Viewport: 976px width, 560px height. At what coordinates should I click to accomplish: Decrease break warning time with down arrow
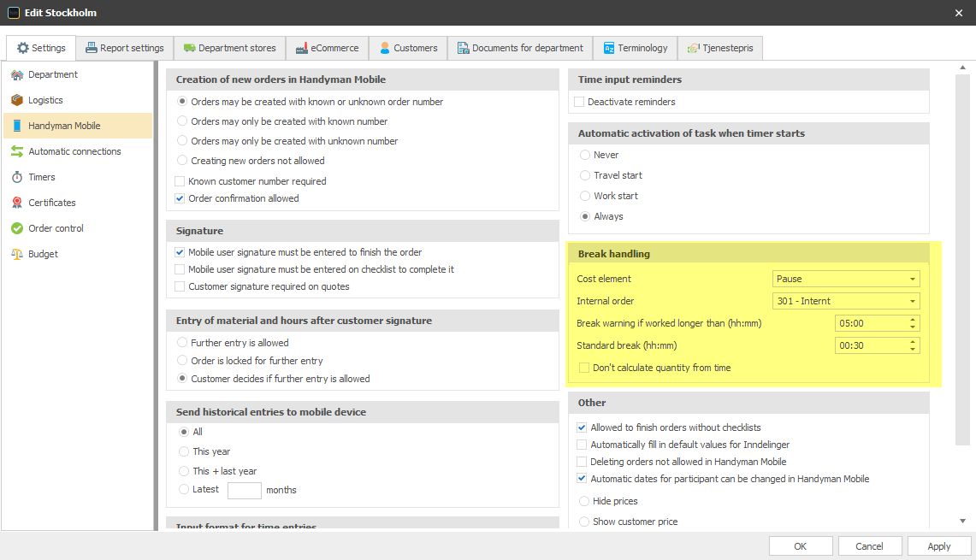[913, 327]
